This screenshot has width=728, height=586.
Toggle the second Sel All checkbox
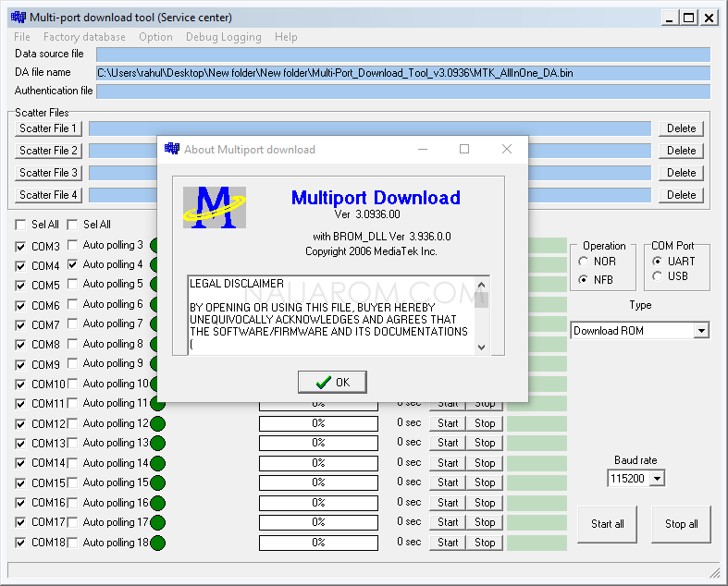[72, 225]
